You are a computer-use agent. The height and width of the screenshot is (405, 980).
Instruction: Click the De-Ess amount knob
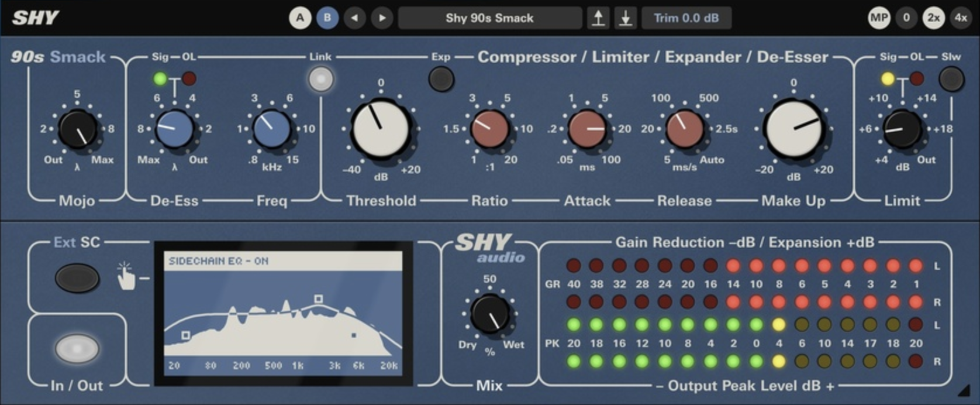pos(174,129)
